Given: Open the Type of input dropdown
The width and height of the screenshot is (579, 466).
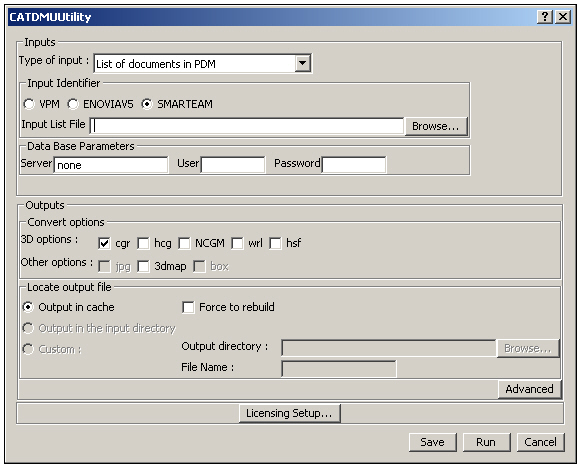Looking at the screenshot, I should (x=302, y=63).
